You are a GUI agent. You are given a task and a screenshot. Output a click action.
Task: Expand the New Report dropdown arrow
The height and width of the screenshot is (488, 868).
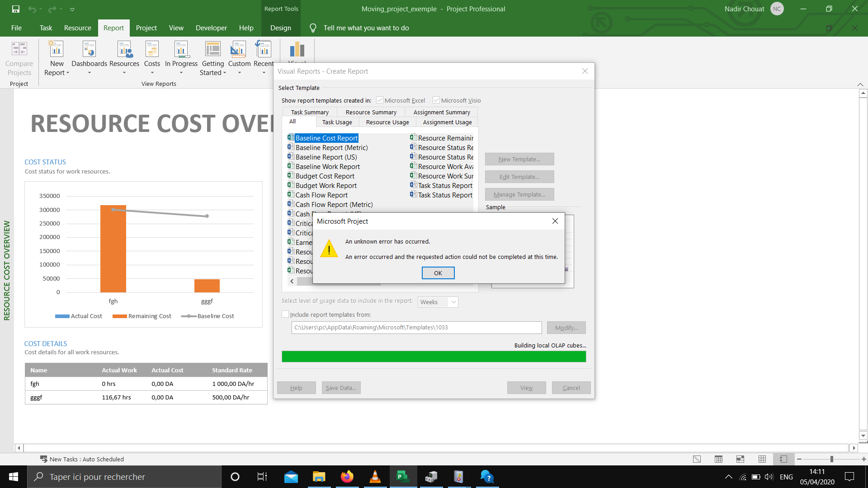click(x=68, y=73)
